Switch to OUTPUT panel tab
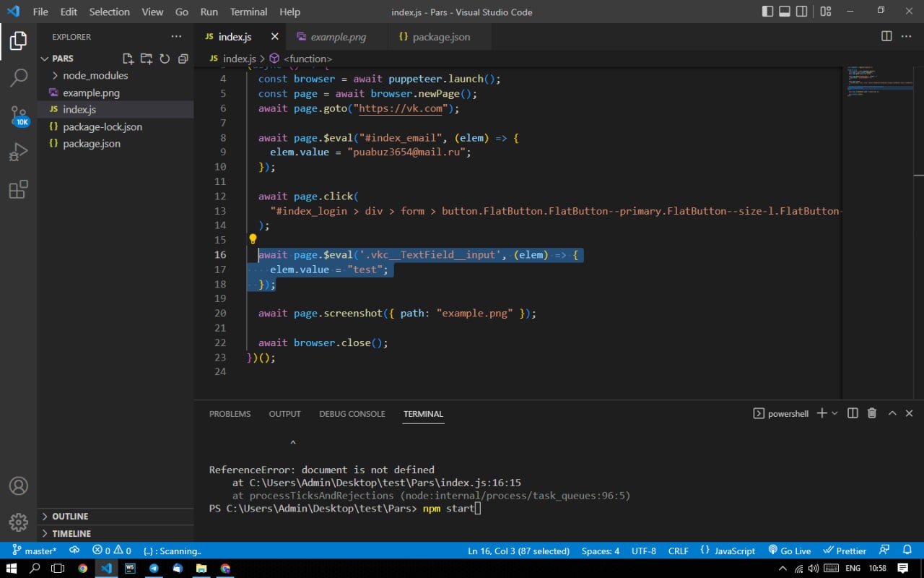Viewport: 924px width, 578px height. [x=284, y=414]
